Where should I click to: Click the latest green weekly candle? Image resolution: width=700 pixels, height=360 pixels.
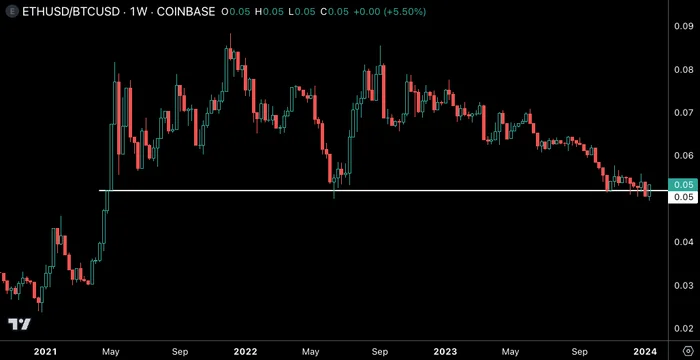pyautogui.click(x=650, y=191)
